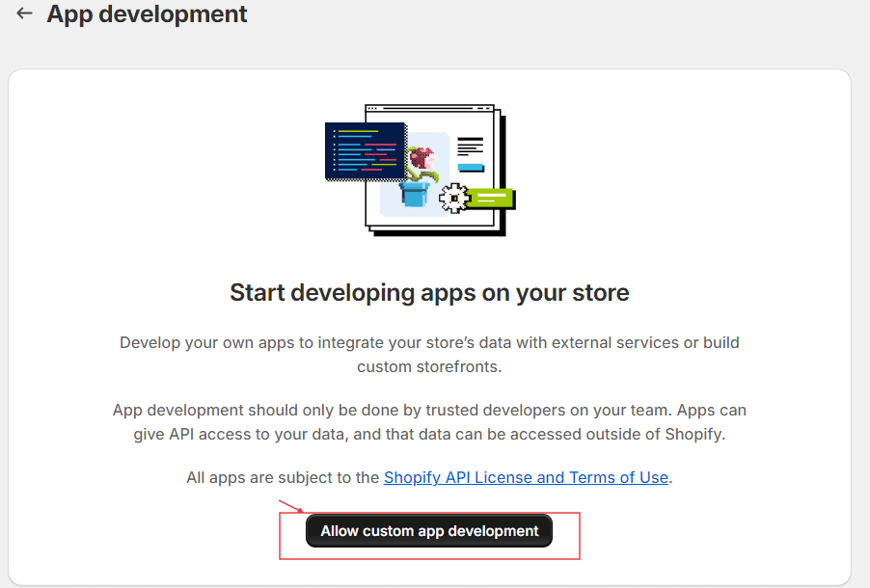The image size is (870, 588).
Task: Click Allow custom app development button
Action: [429, 531]
